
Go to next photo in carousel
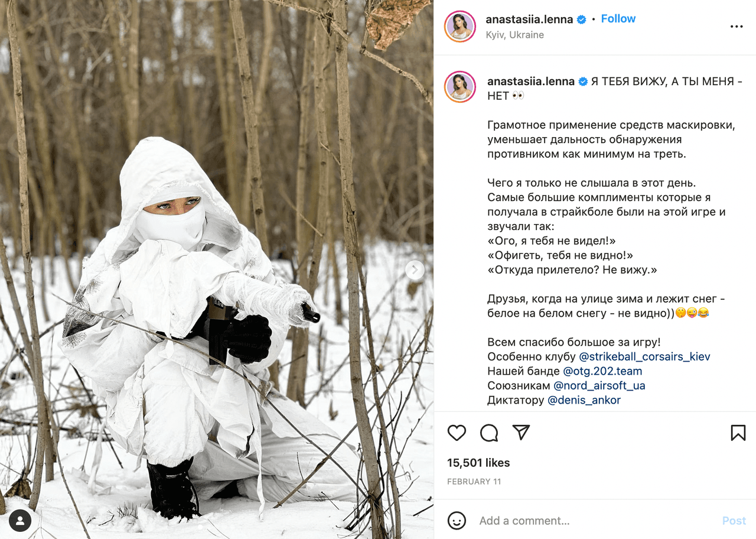pos(415,270)
